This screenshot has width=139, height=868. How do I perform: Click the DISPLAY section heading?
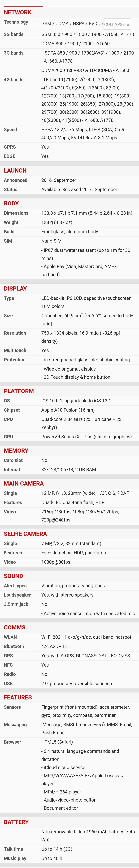point(15,288)
